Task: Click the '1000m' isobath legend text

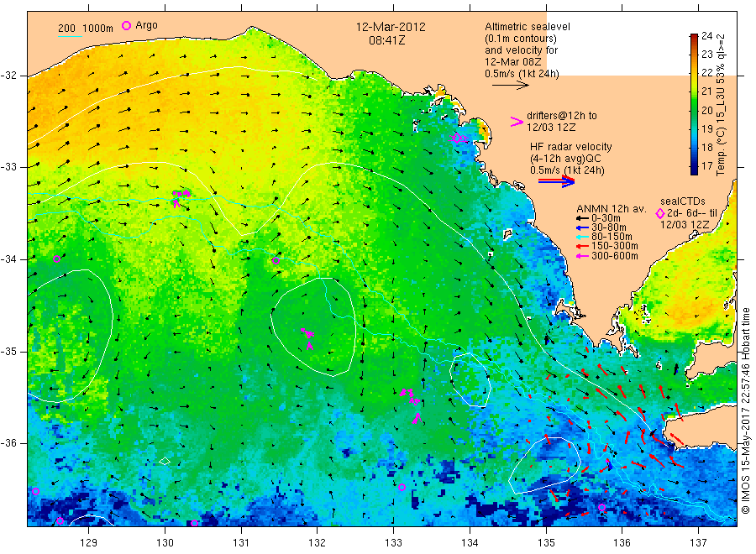Action: pyautogui.click(x=98, y=29)
